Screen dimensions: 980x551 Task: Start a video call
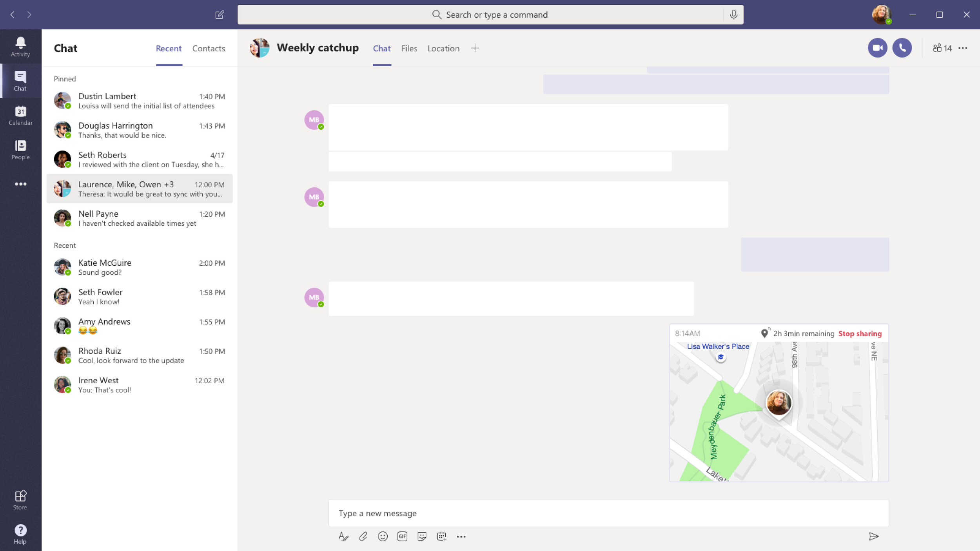click(x=877, y=47)
